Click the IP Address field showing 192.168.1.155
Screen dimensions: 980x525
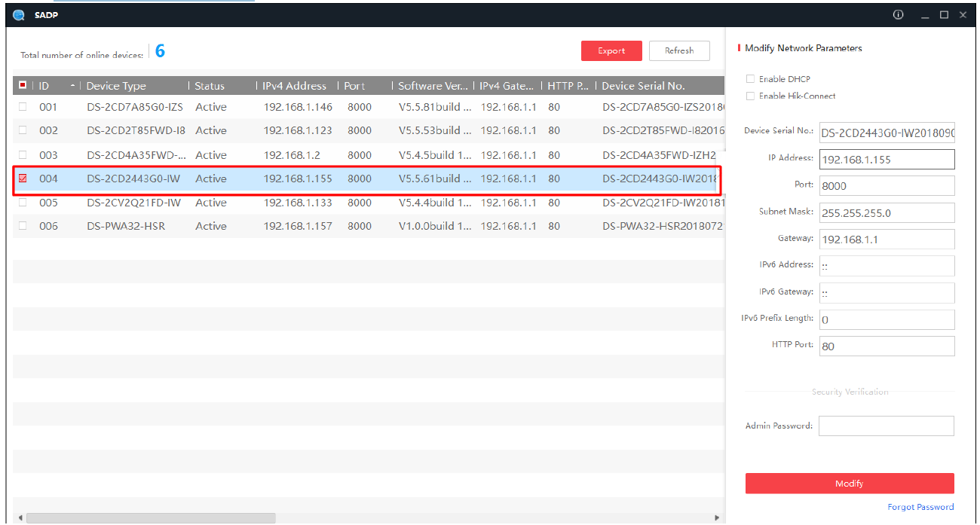tap(887, 159)
